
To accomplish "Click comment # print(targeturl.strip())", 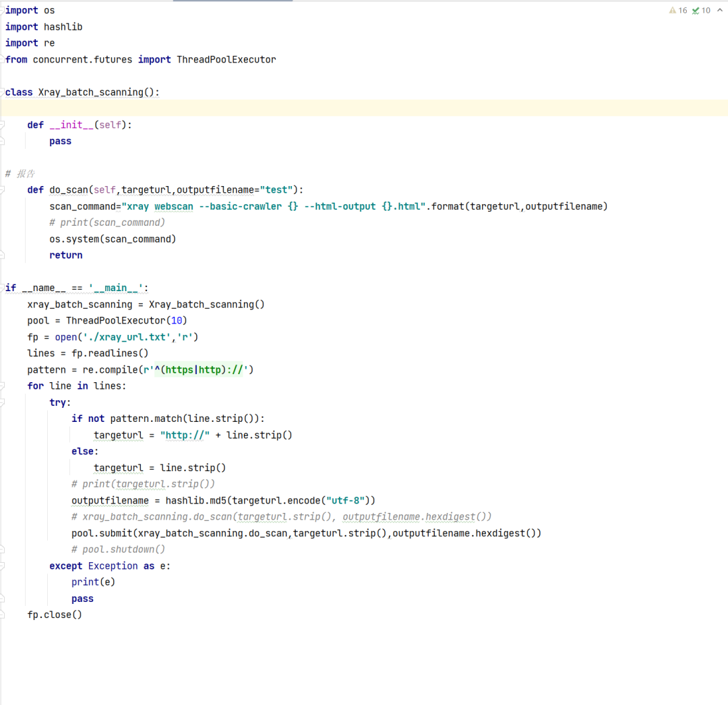I will tap(143, 484).
